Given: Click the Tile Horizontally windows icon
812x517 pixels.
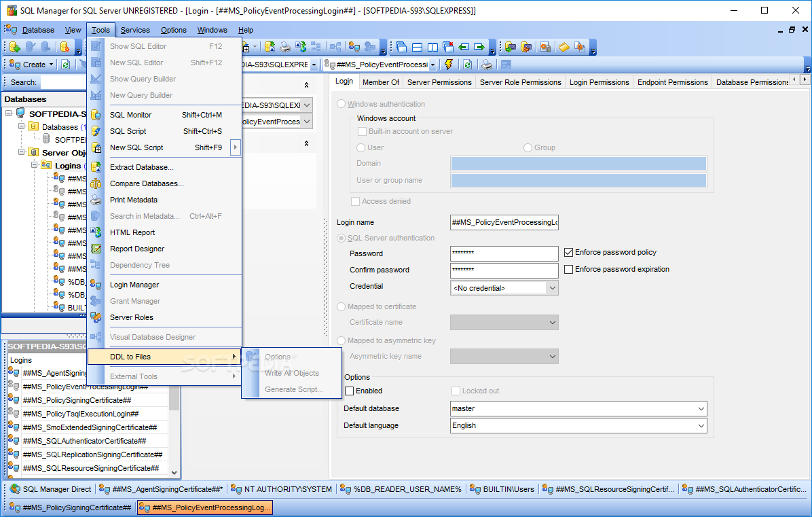Looking at the screenshot, I should pos(417,47).
